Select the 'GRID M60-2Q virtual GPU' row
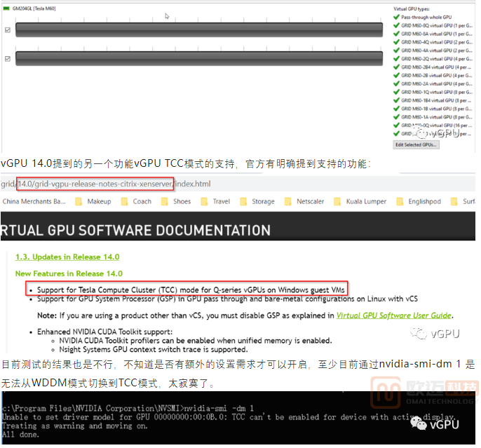This screenshot has width=481, height=448. [433, 59]
